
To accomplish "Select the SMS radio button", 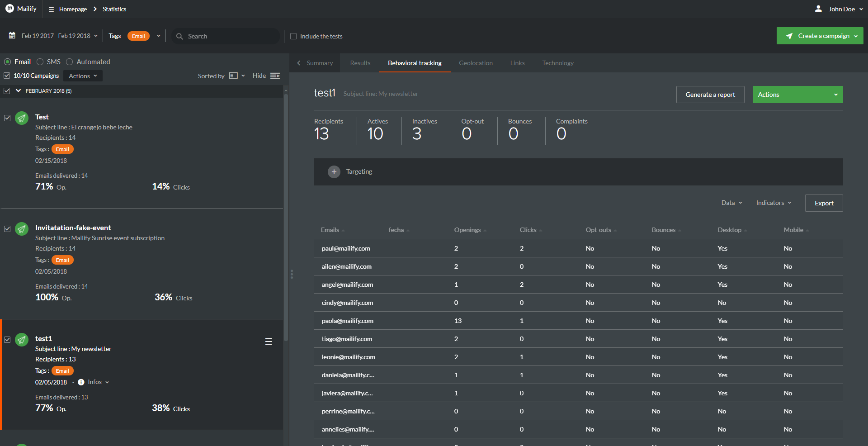I will click(40, 62).
